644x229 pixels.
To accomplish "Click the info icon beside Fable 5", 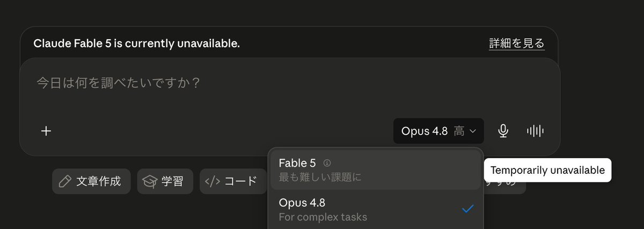I will [327, 163].
